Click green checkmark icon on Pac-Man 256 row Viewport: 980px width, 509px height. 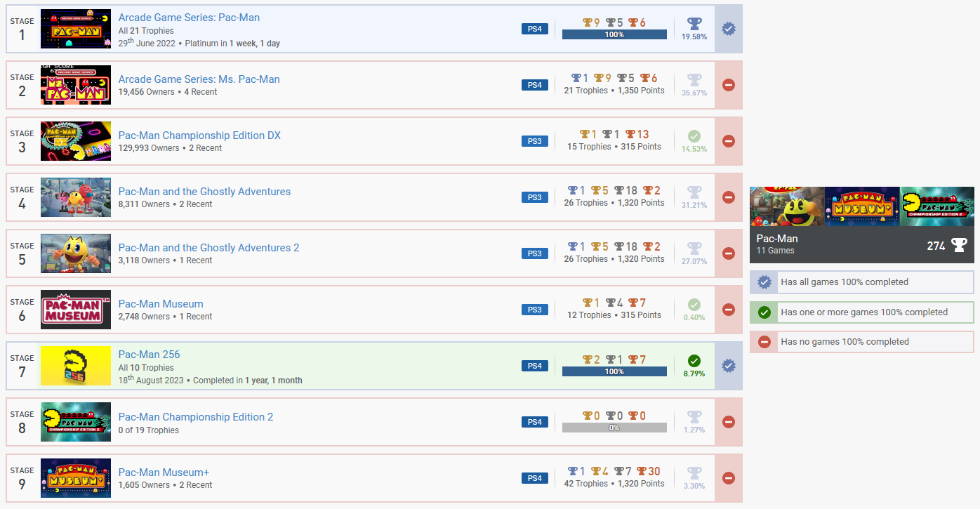click(x=694, y=361)
